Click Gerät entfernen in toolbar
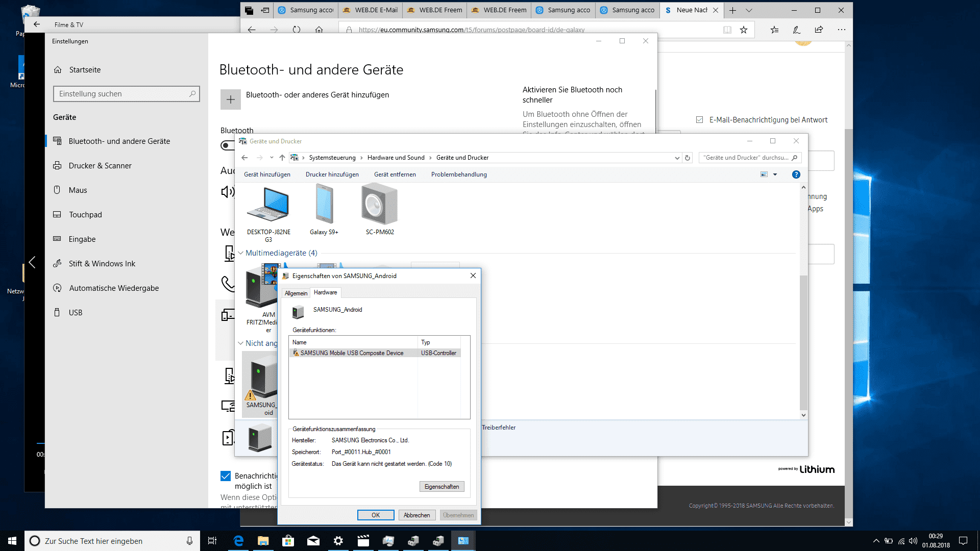 [x=395, y=174]
